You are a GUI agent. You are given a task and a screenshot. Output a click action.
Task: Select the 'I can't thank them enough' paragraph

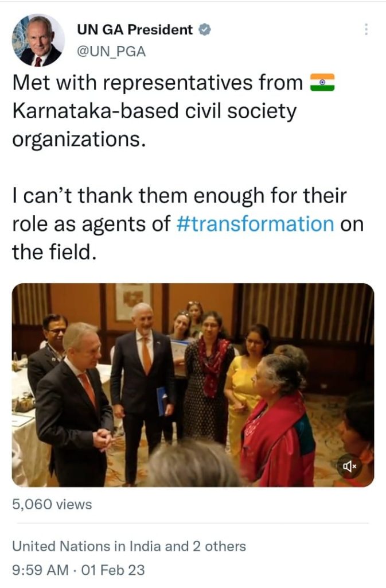click(x=188, y=224)
